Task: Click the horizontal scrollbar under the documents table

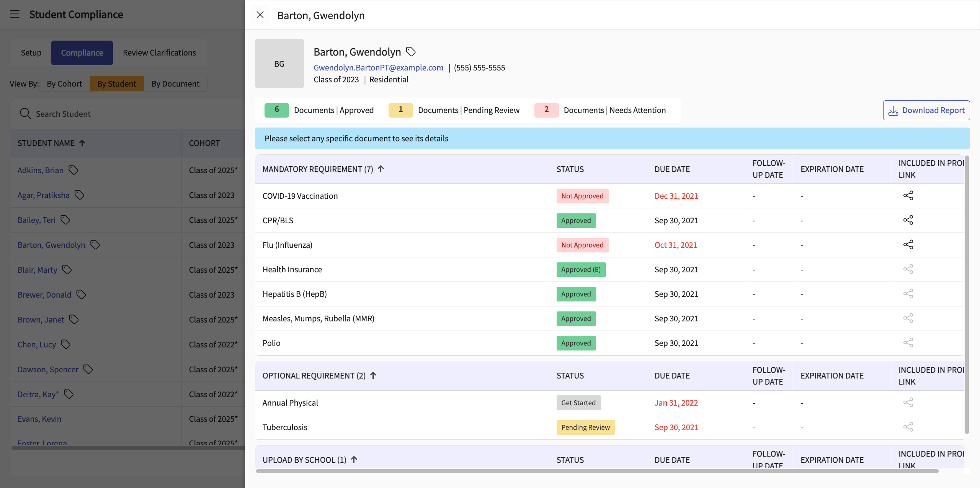Action: (x=597, y=471)
